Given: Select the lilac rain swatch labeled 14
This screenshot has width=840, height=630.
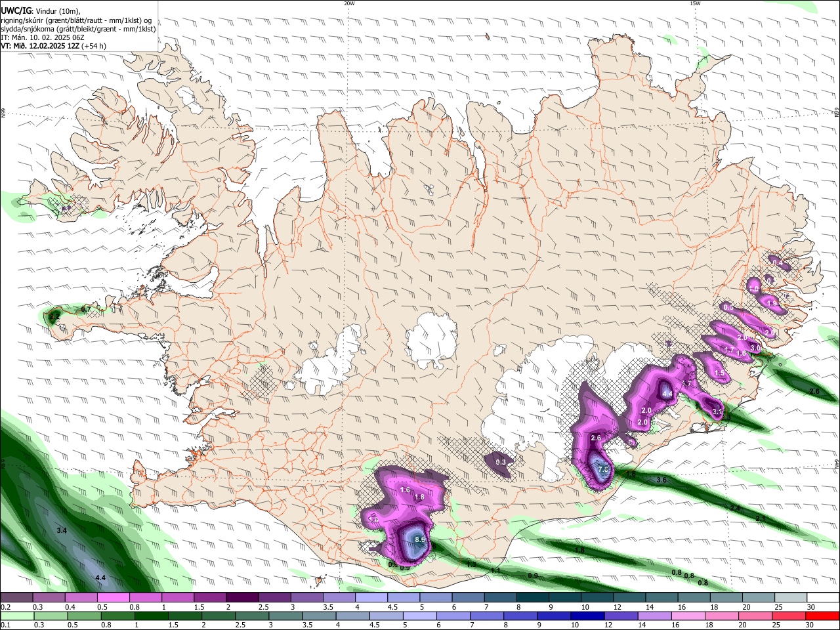Looking at the screenshot, I should pyautogui.click(x=654, y=616).
